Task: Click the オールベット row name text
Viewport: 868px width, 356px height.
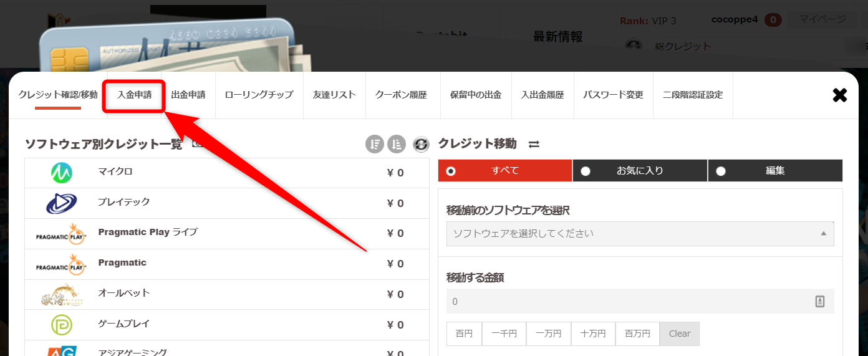Action: (x=124, y=293)
